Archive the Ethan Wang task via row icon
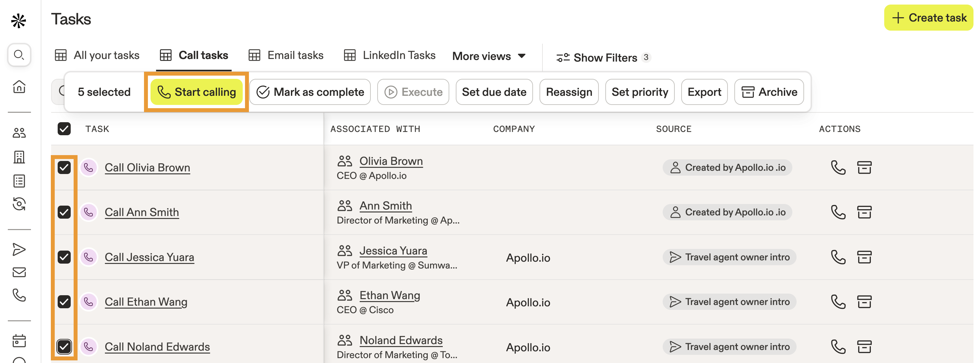Image resolution: width=980 pixels, height=363 pixels. click(864, 302)
